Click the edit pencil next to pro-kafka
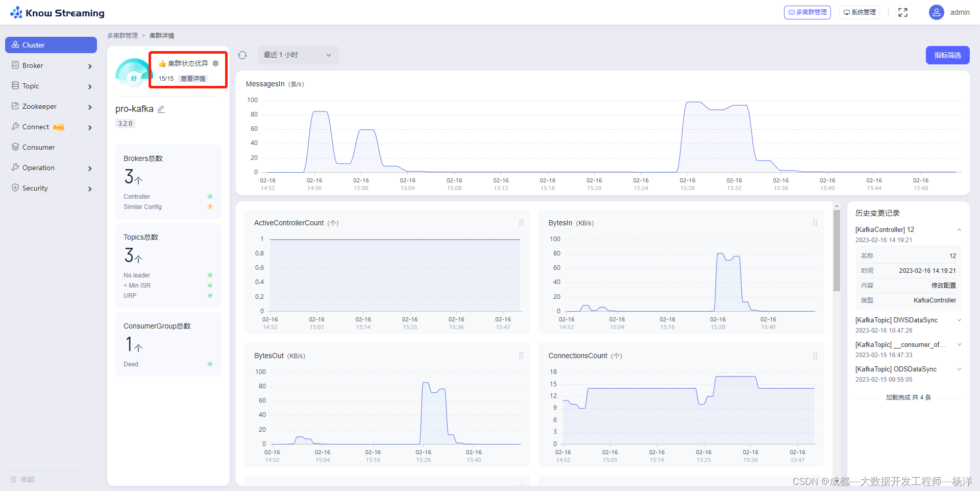The height and width of the screenshot is (491, 980). [161, 109]
